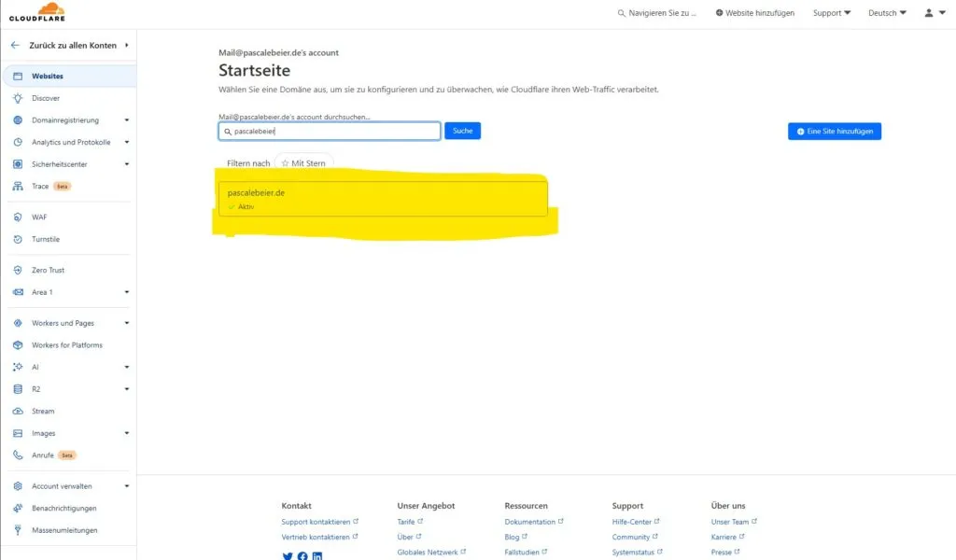The width and height of the screenshot is (956, 560).
Task: Select the Workers und Pages icon
Action: coord(19,323)
